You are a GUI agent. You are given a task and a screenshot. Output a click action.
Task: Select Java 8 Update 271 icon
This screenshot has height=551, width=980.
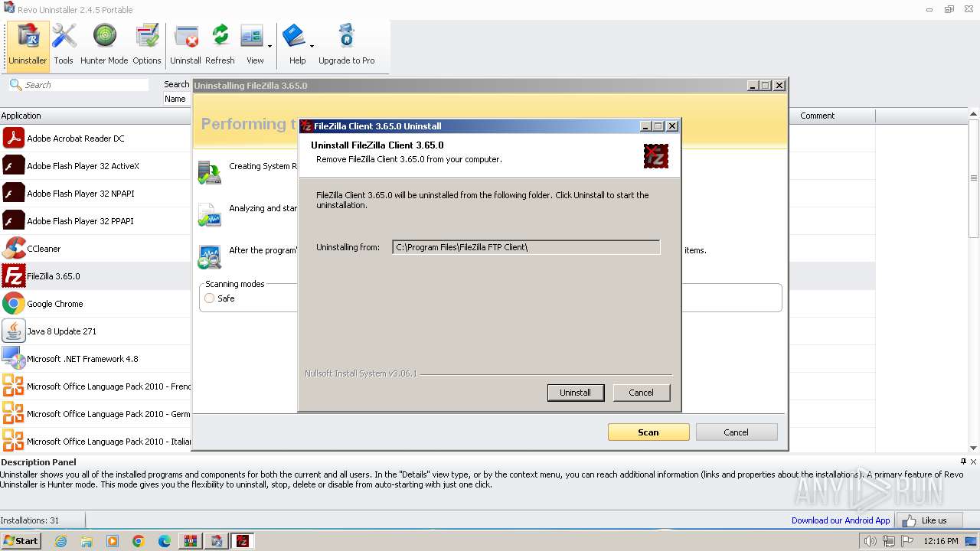pos(14,331)
